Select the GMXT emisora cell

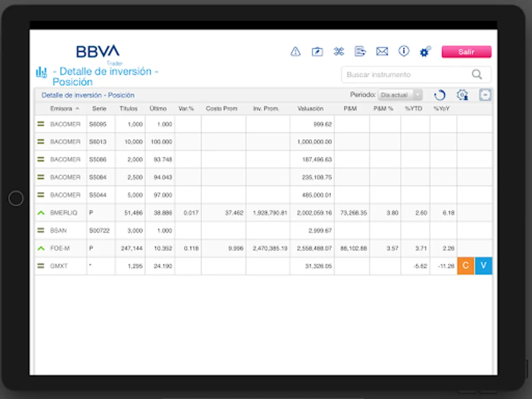point(58,266)
